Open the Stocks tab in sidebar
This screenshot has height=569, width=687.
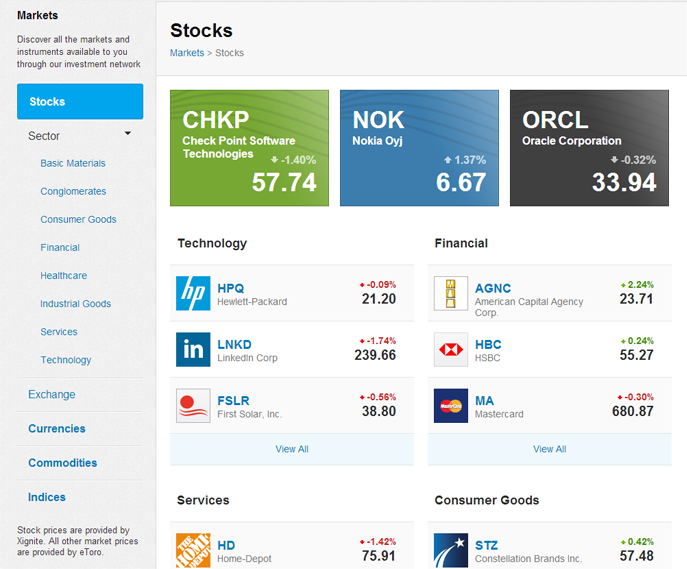(x=80, y=101)
